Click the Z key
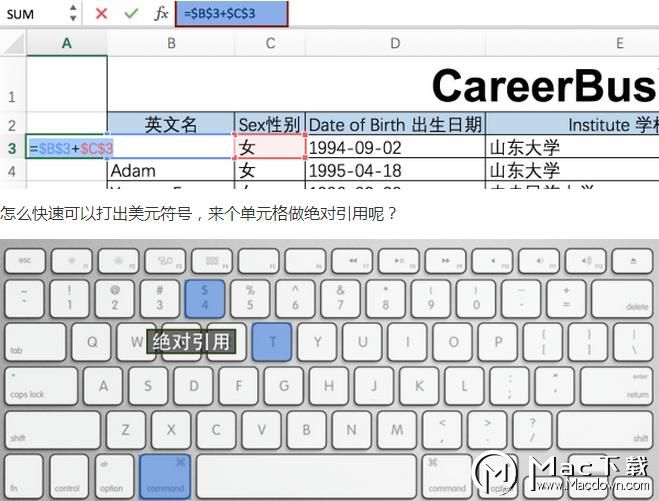Image resolution: width=659 pixels, height=501 pixels. pyautogui.click(x=126, y=430)
